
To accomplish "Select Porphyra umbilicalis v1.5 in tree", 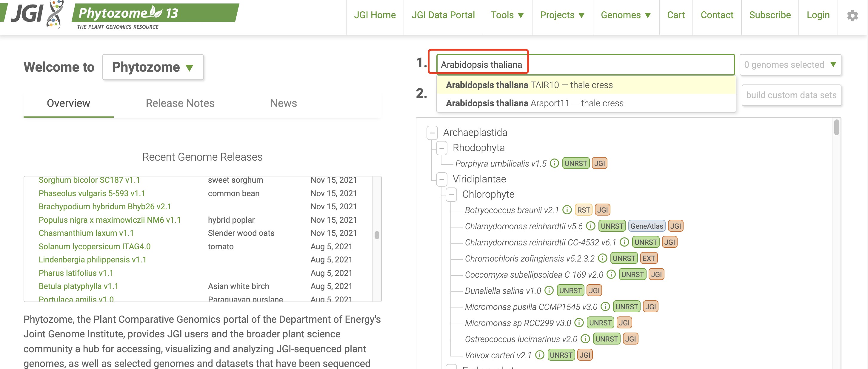I will point(501,164).
